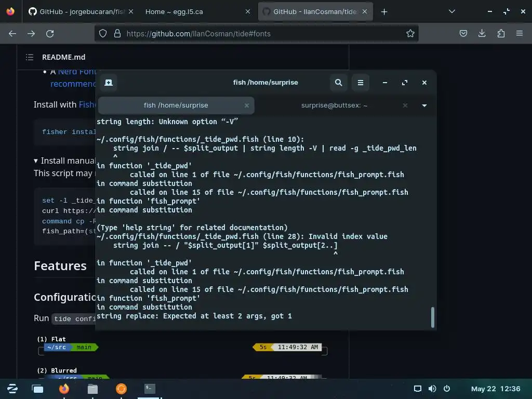Open the Zorin start menu

[12, 389]
